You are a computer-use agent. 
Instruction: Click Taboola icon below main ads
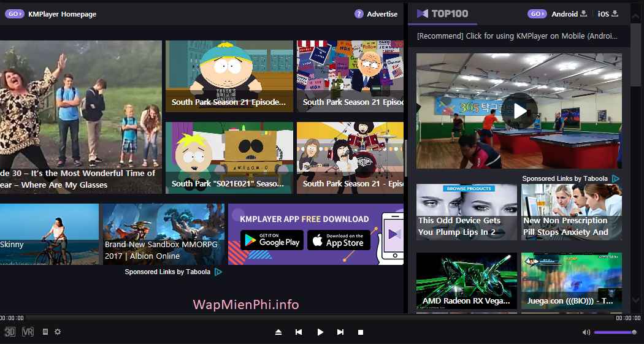[218, 272]
